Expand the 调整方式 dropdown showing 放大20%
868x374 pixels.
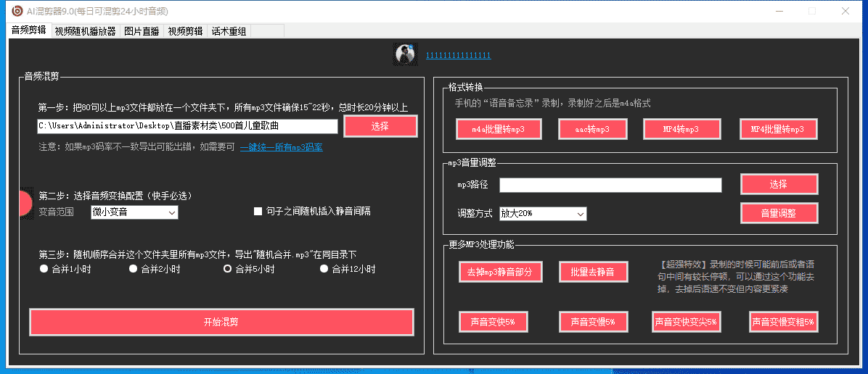pyautogui.click(x=542, y=214)
